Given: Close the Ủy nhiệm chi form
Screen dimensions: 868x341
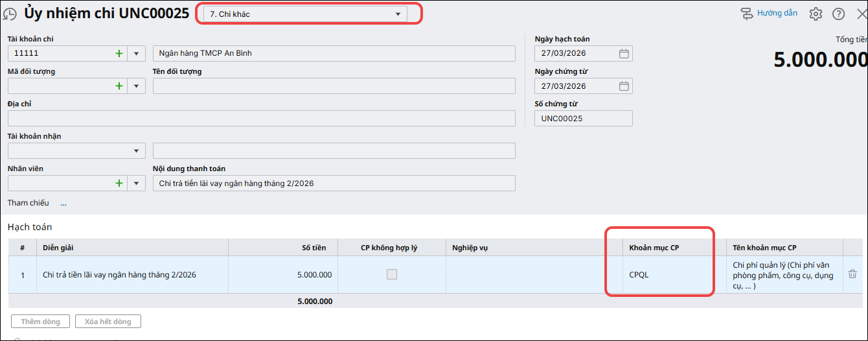Looking at the screenshot, I should (862, 14).
